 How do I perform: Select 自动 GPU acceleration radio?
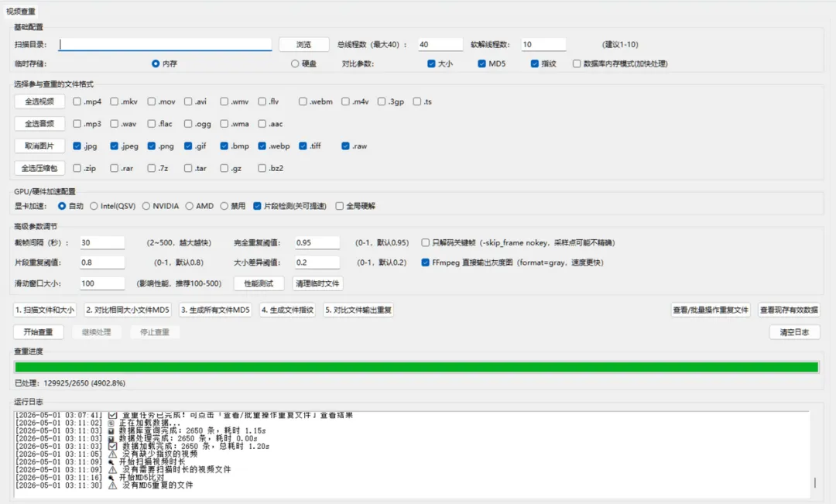(x=62, y=206)
